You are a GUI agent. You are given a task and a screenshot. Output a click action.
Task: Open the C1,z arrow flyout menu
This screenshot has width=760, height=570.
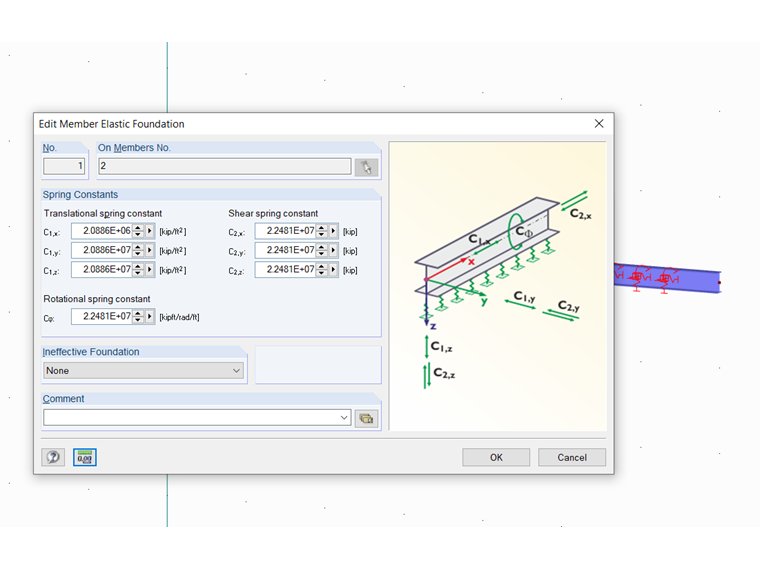[x=150, y=269]
